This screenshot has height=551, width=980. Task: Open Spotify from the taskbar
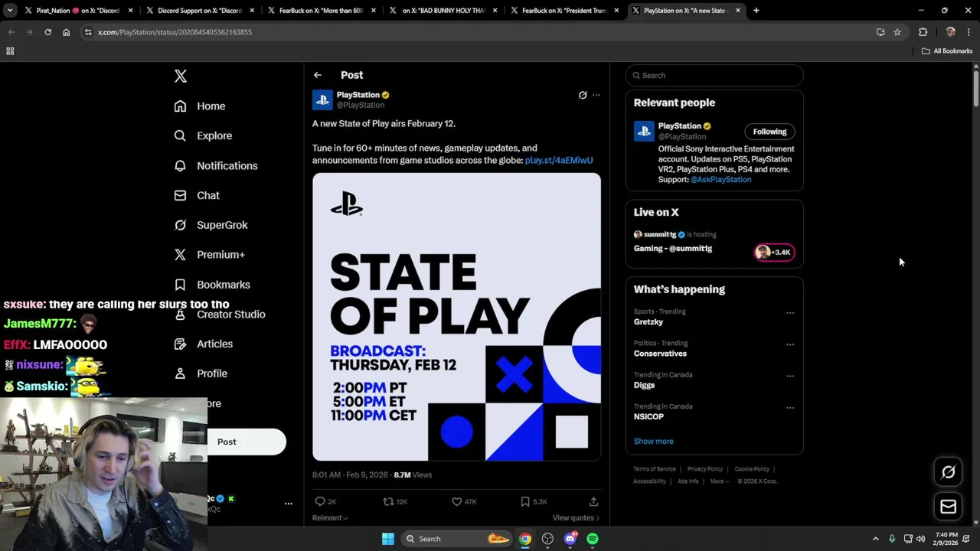coord(593,539)
